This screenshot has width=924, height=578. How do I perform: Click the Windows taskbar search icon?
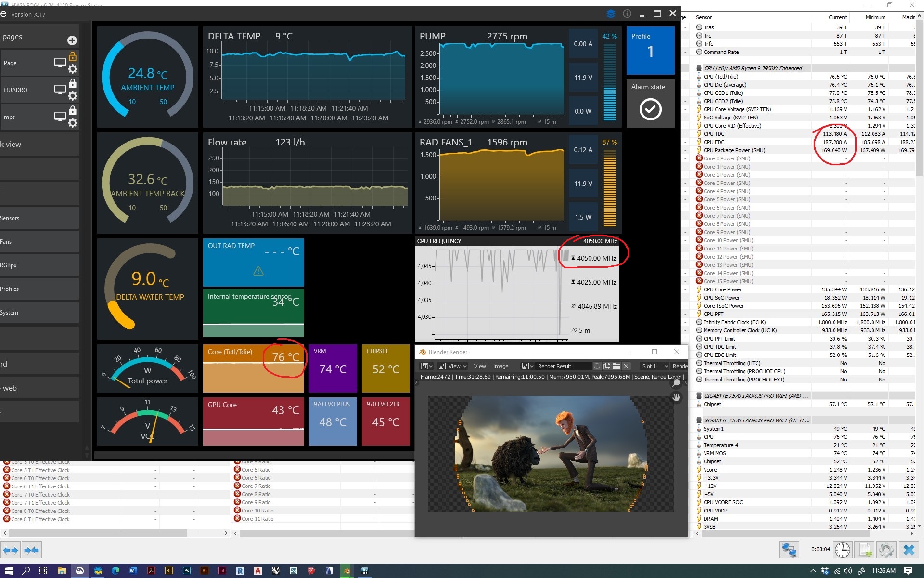click(x=26, y=571)
